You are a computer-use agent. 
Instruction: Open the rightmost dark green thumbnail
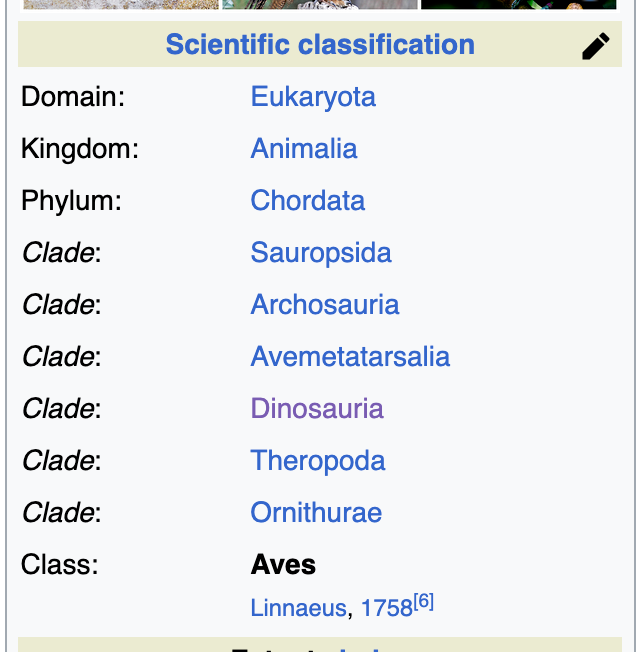coord(518,4)
